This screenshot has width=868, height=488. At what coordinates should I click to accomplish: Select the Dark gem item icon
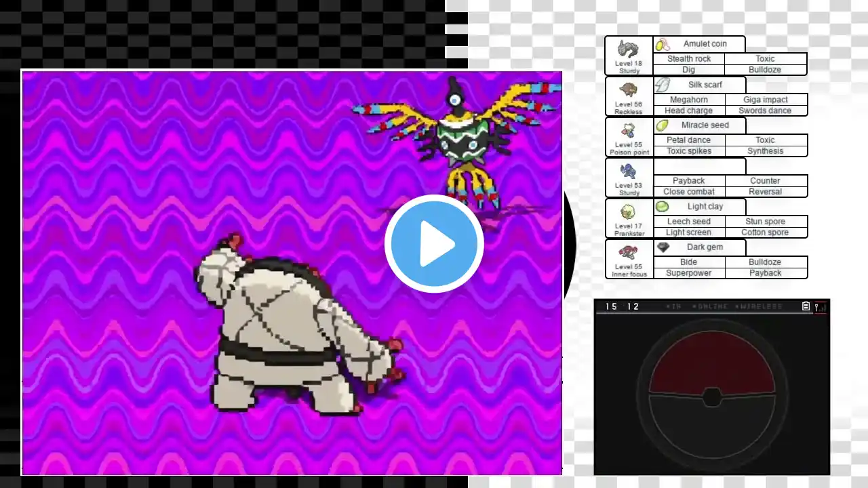pos(663,247)
